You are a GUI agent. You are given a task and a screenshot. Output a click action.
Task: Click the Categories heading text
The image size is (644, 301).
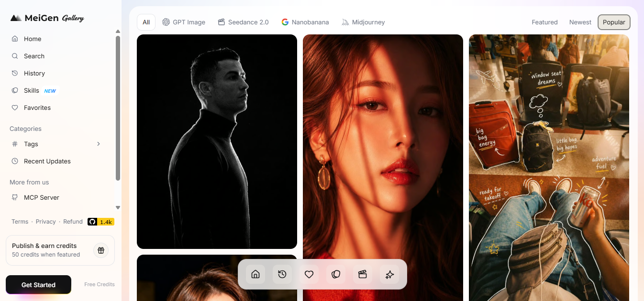click(x=25, y=129)
